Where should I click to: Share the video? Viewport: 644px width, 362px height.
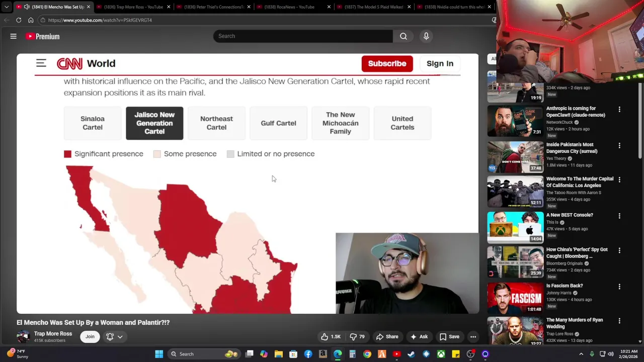tap(387, 337)
